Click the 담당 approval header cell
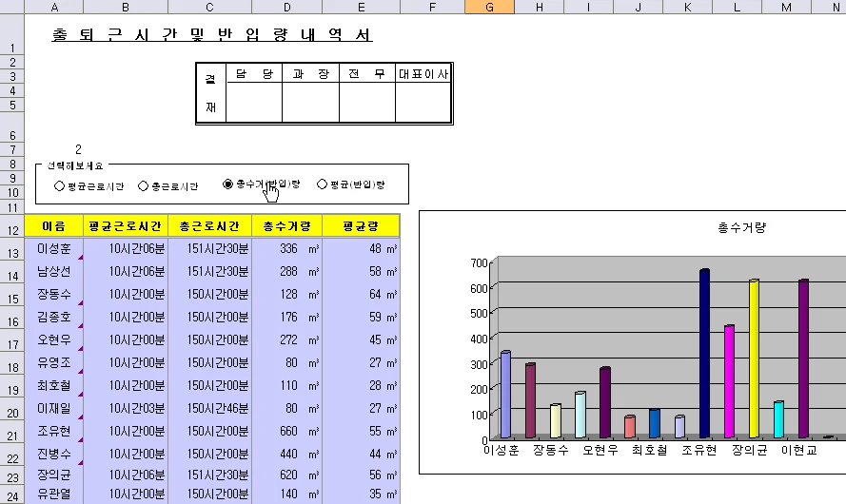Screen dimensions: 846x504 point(254,74)
